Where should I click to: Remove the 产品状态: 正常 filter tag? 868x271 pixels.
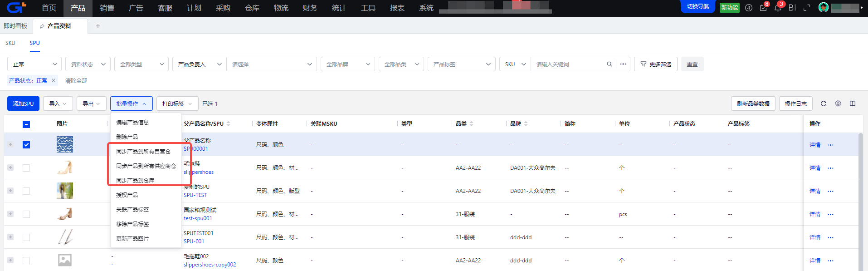pos(54,80)
